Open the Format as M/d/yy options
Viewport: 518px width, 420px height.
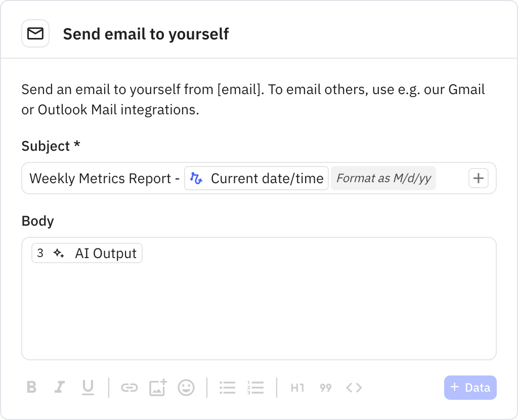pyautogui.click(x=383, y=178)
